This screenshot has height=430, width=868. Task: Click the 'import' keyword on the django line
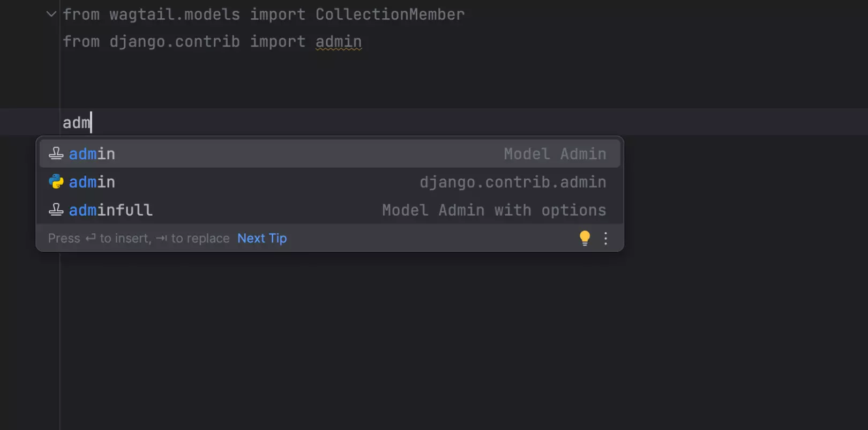(278, 42)
